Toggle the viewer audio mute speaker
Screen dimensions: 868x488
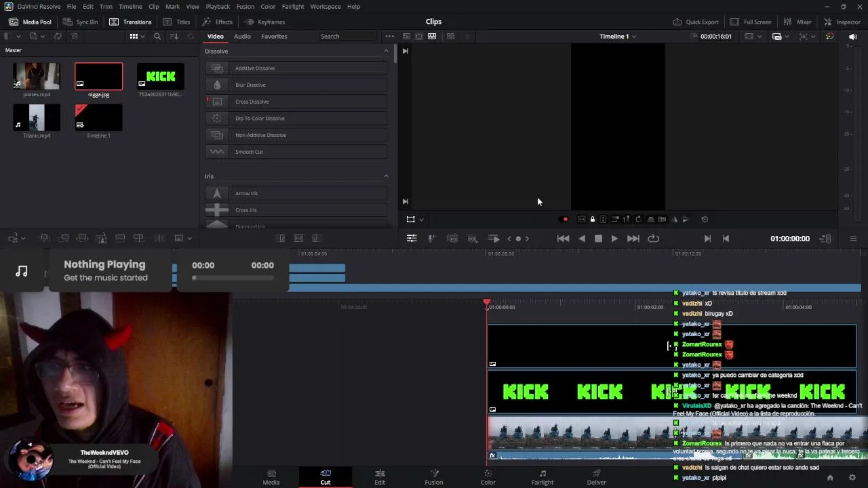(852, 37)
